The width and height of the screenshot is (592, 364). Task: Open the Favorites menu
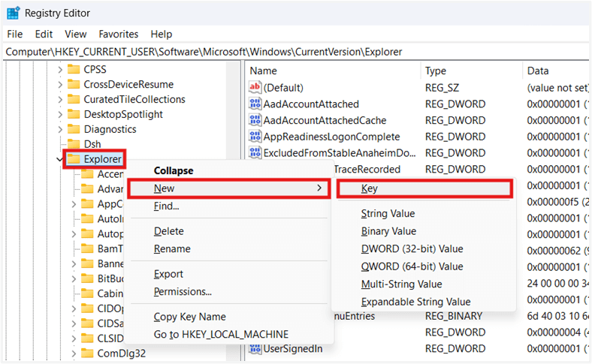point(119,34)
